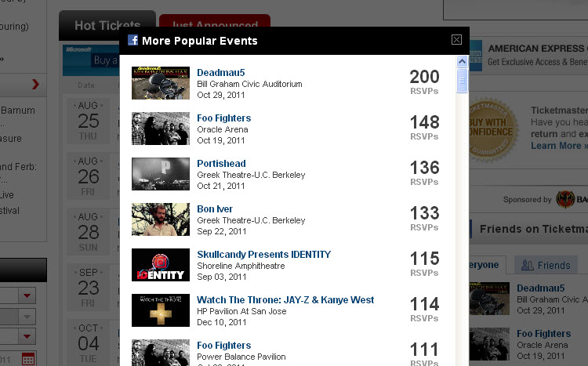This screenshot has width=588, height=366.
Task: Click the Learn More link
Action: [556, 146]
